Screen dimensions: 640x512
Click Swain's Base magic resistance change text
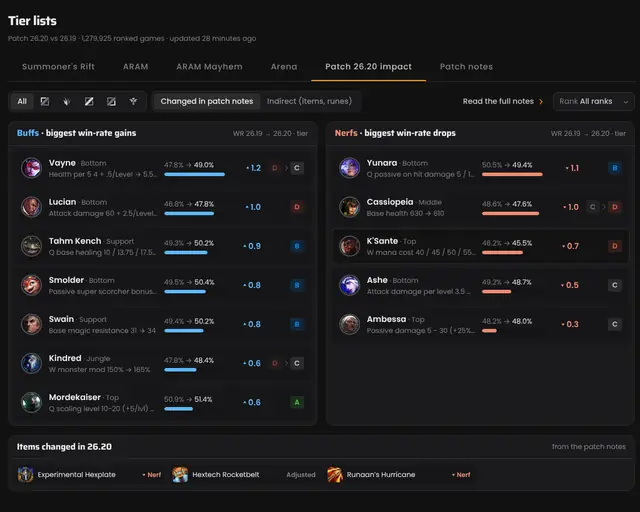pyautogui.click(x=102, y=331)
